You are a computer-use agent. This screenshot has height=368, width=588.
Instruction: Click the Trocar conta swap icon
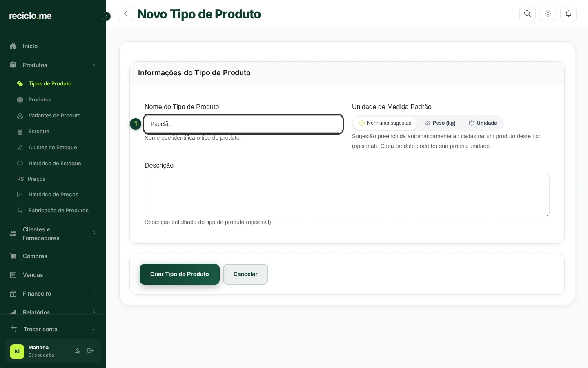(x=14, y=329)
